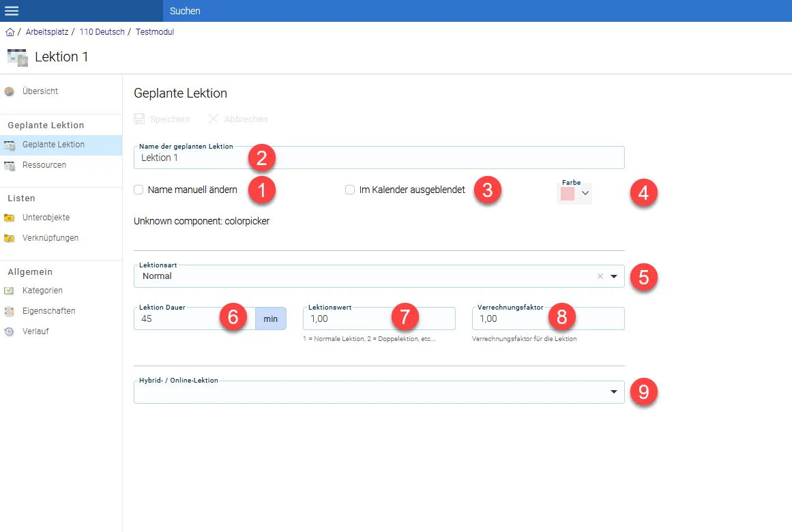Image resolution: width=792 pixels, height=532 pixels.
Task: Click the pink Farbe color swatch
Action: pos(568,194)
